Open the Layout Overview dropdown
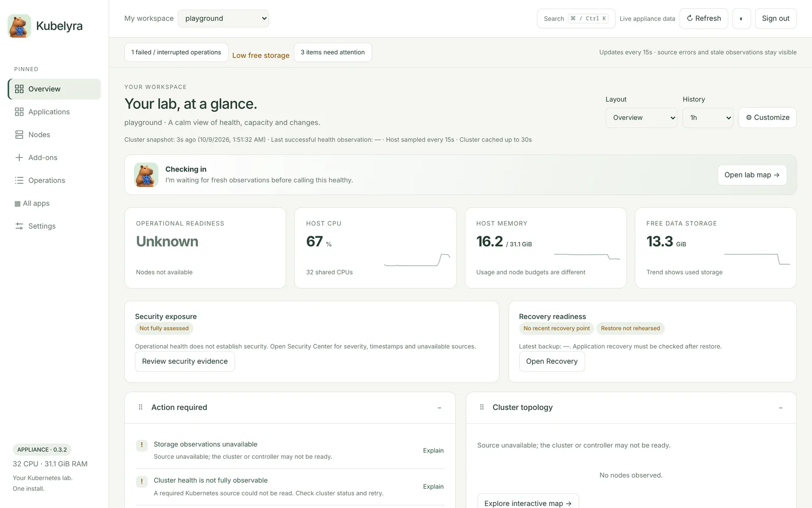 (x=641, y=118)
